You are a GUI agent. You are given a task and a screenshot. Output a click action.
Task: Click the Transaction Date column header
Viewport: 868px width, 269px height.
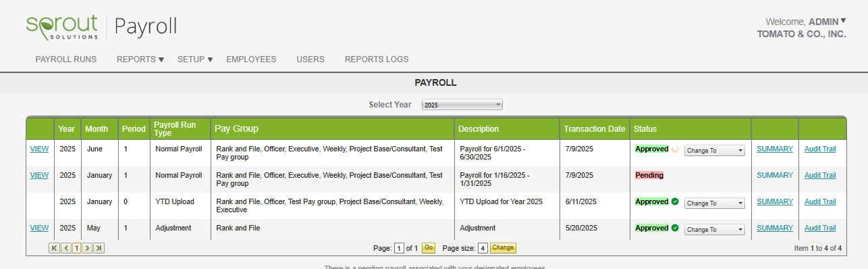(595, 129)
